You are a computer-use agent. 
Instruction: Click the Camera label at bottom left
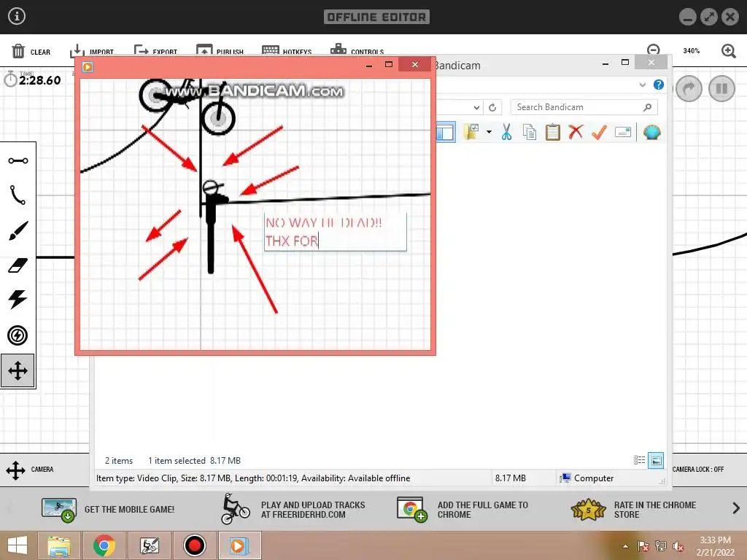click(x=42, y=470)
